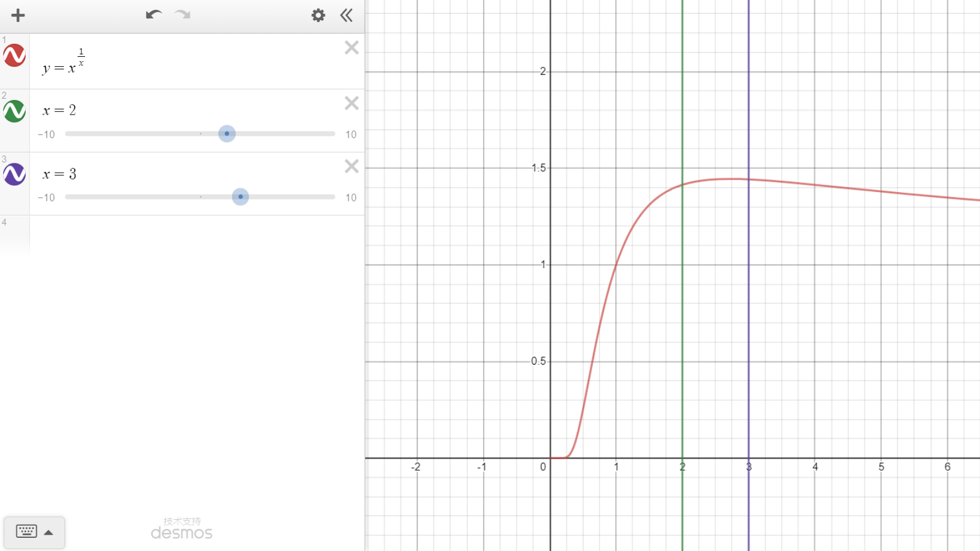The height and width of the screenshot is (551, 980).
Task: Click the 10 upper limit of x=3 slider
Action: 351,198
